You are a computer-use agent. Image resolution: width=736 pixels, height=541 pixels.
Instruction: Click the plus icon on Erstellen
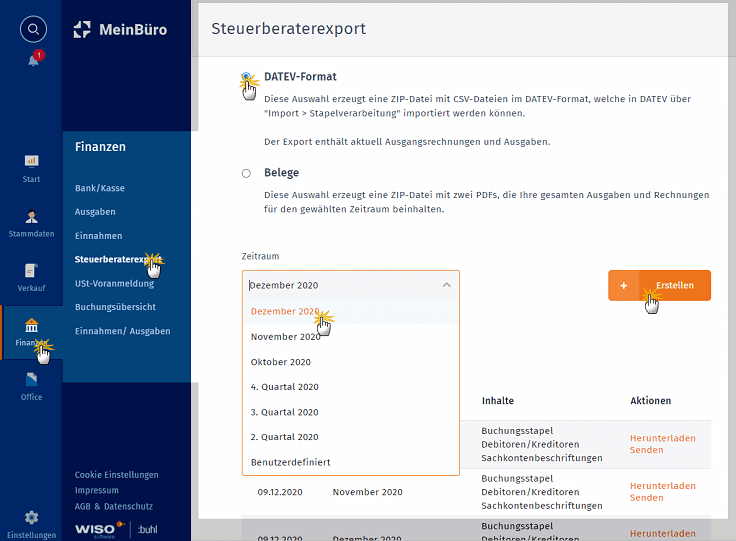[x=623, y=285]
